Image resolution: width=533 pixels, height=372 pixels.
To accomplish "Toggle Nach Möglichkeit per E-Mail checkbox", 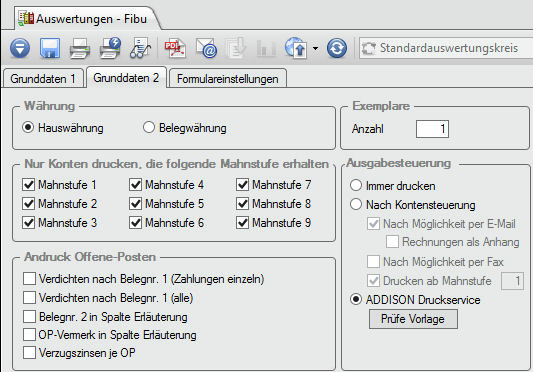I will point(373,224).
